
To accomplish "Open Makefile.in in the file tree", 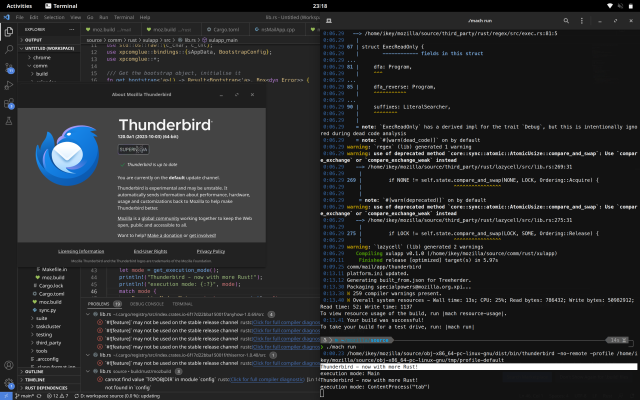I will pyautogui.click(x=55, y=269).
